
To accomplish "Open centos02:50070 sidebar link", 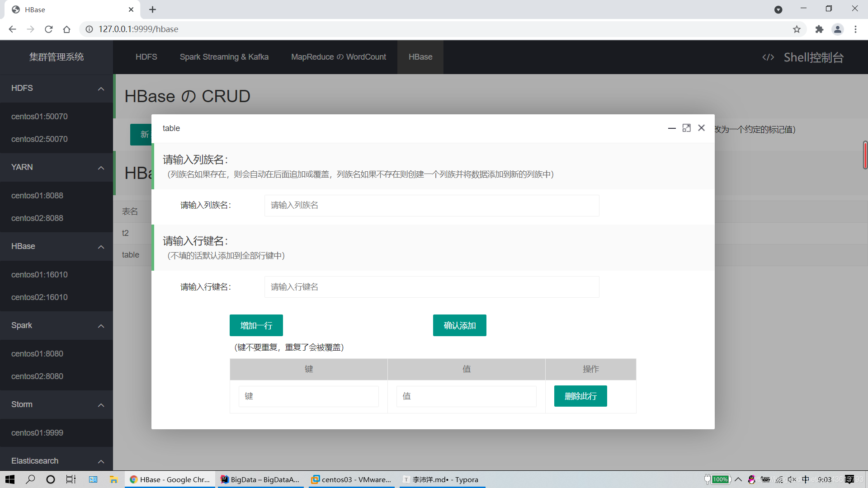I will click(39, 139).
